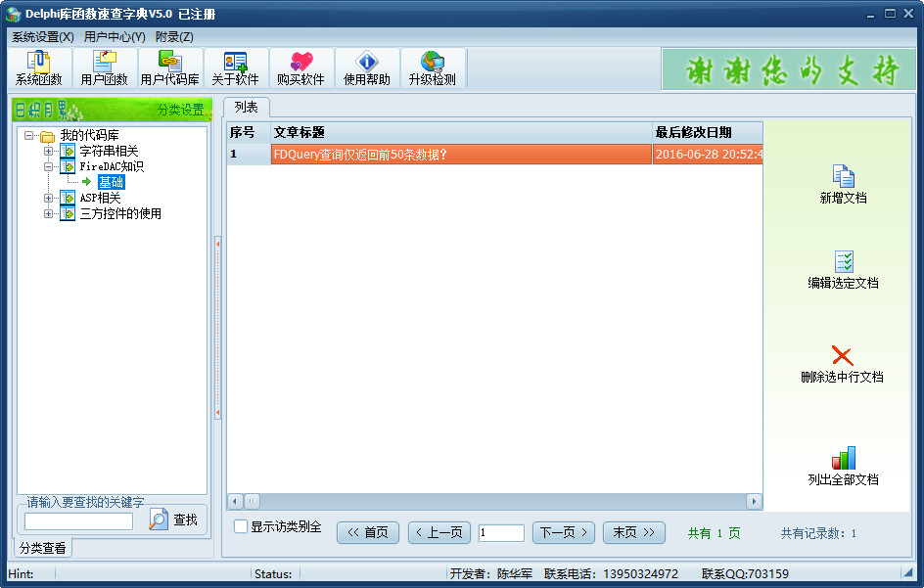Click the ASP相关 node icon

68,198
